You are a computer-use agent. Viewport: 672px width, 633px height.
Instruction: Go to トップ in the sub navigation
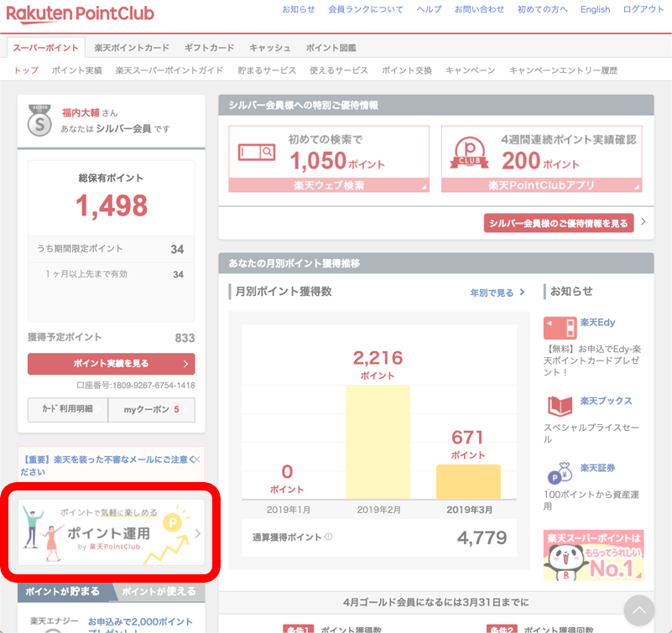26,70
